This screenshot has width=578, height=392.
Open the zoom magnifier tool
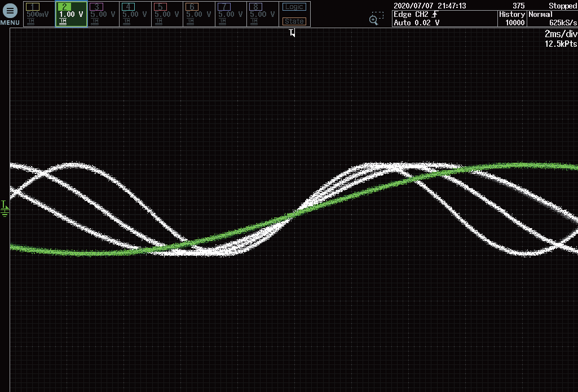pos(376,18)
